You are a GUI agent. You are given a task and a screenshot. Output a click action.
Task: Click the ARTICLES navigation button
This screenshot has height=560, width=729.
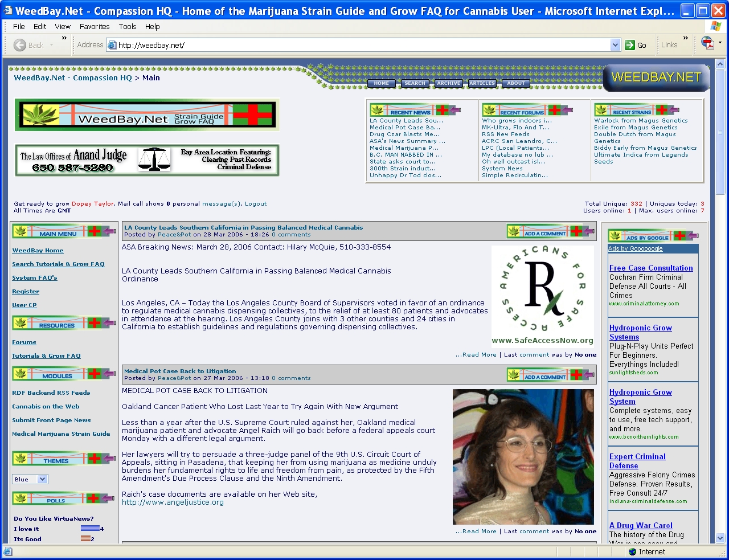[482, 83]
